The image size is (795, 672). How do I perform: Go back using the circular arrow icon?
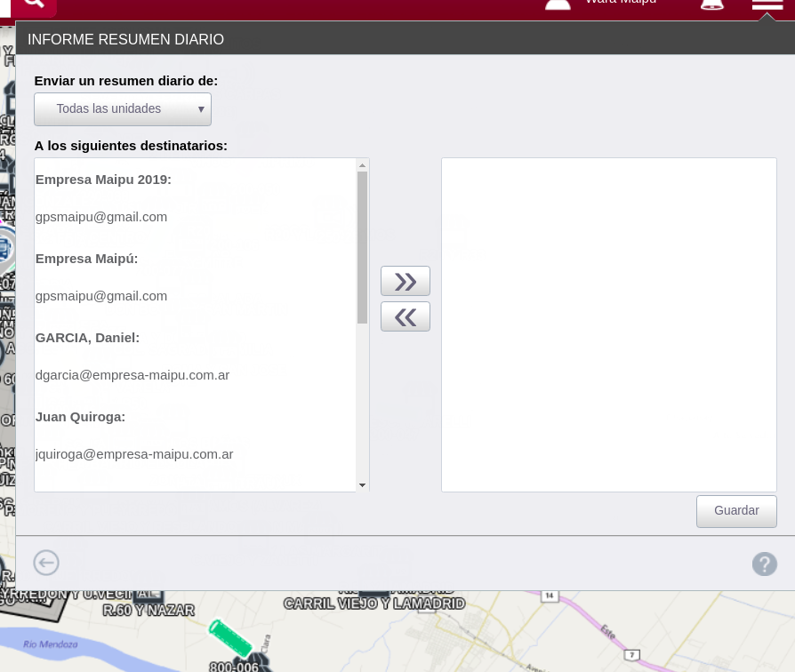pos(46,563)
